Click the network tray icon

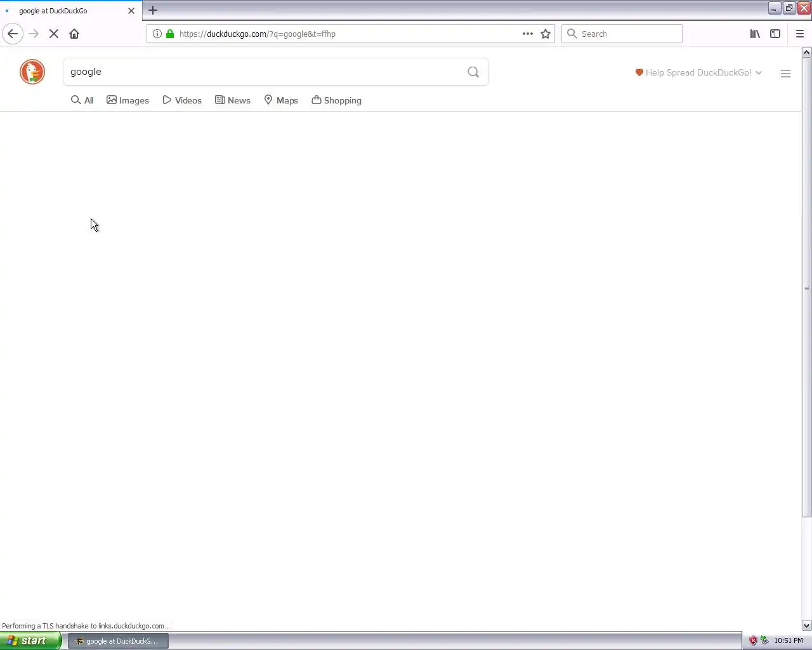click(x=764, y=640)
